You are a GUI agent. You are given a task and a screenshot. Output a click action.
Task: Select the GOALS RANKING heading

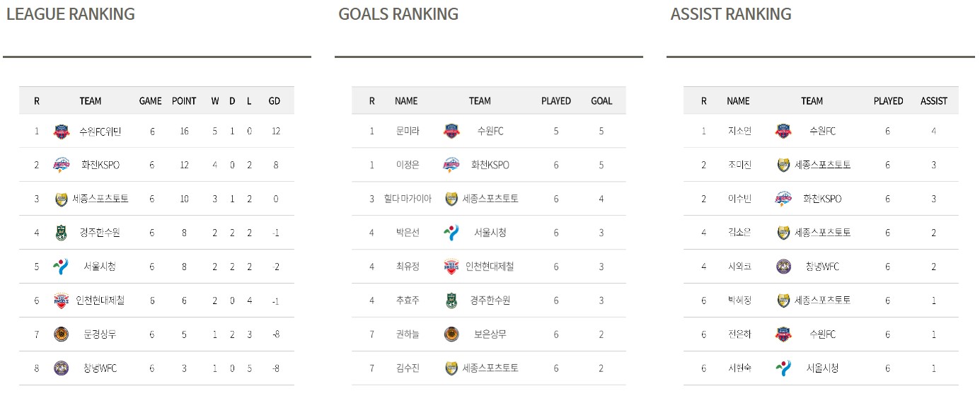[398, 14]
